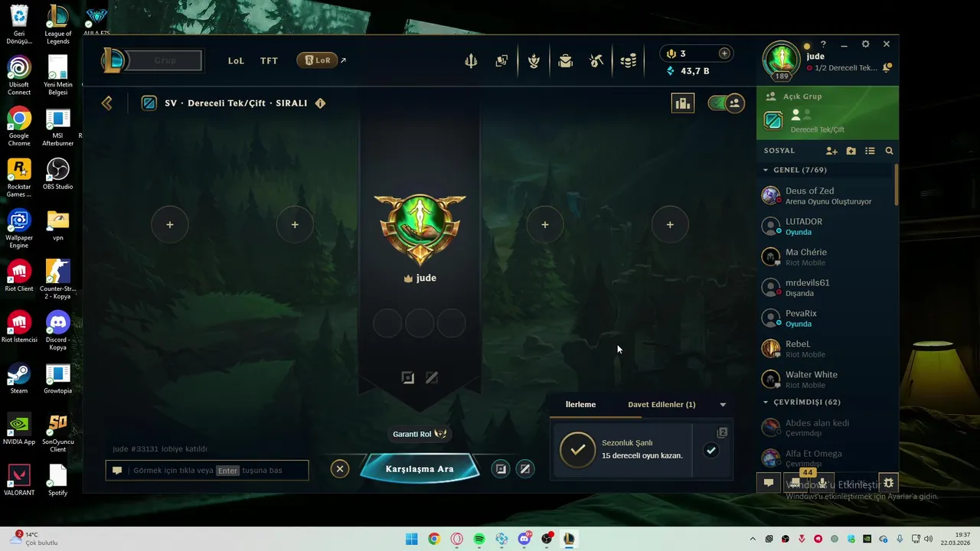Click the jude summoner banner emblem
The image size is (980, 551).
pos(420,228)
